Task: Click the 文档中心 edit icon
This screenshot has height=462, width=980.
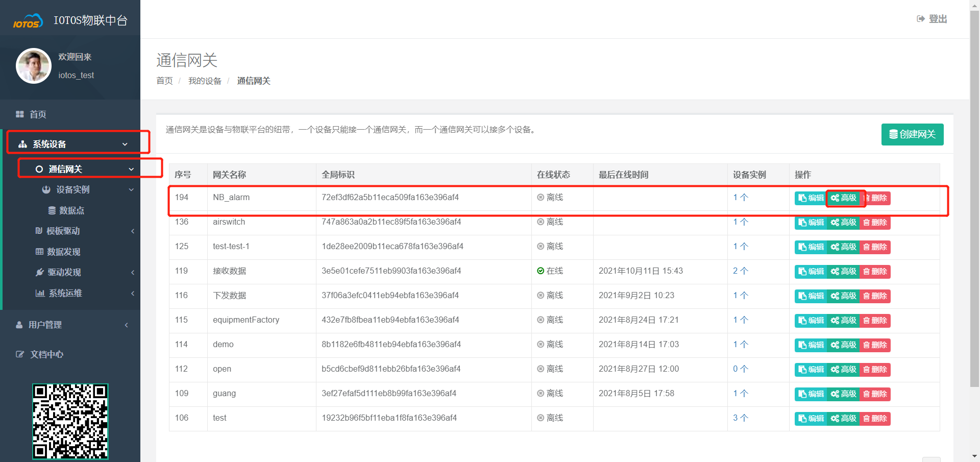Action: pos(20,354)
